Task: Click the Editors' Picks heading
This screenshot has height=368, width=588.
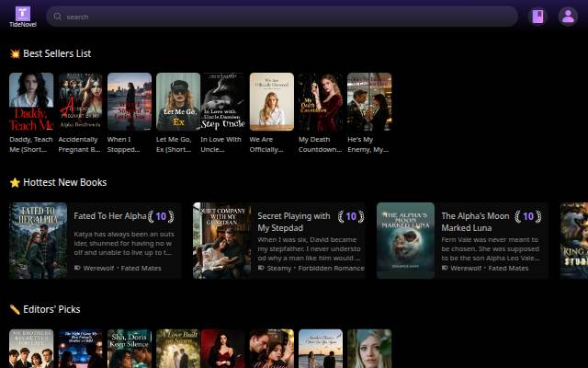Action: pos(51,309)
